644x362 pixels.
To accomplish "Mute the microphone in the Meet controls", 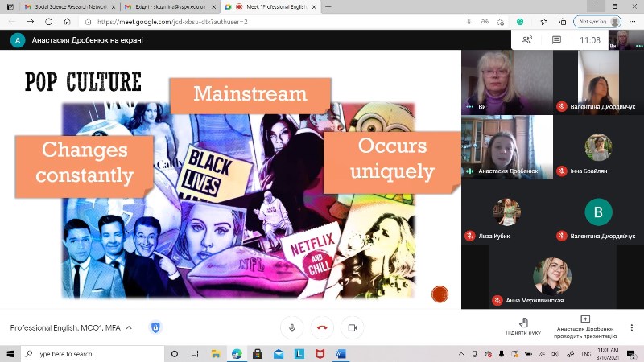I will click(x=292, y=327).
